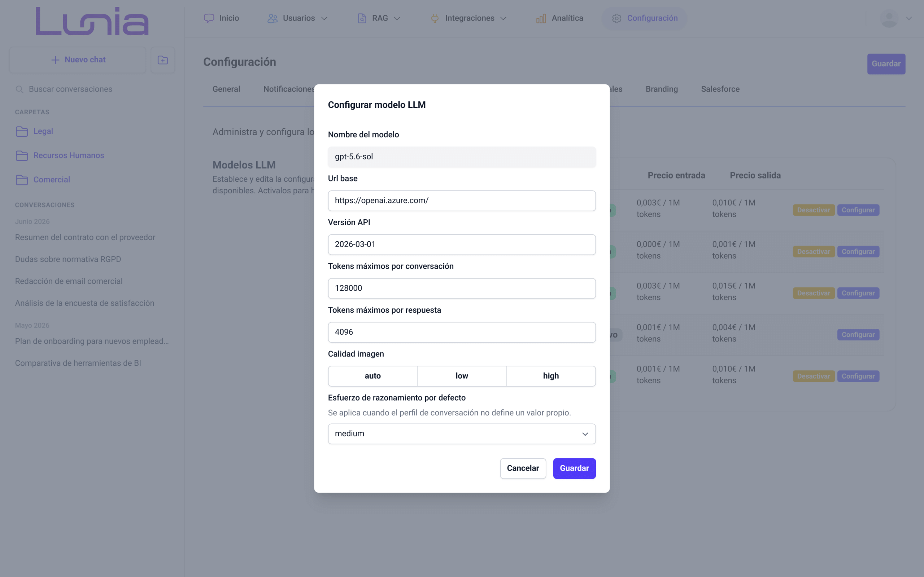Click the Url base input field

[462, 201]
